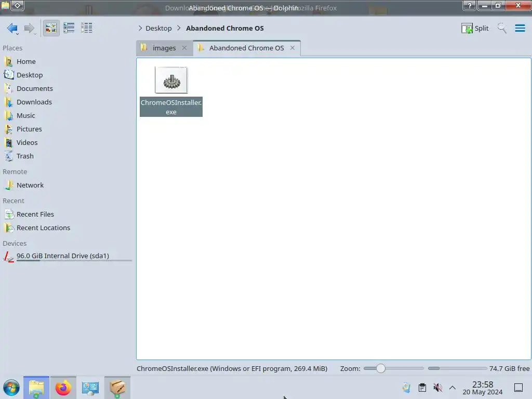Click the Internal Drive icon
Image resolution: width=532 pixels, height=399 pixels.
(9, 257)
